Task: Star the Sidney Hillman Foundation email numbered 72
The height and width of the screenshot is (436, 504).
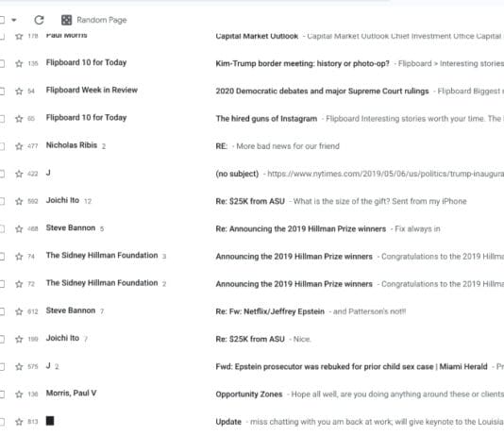Action: pyautogui.click(x=19, y=284)
